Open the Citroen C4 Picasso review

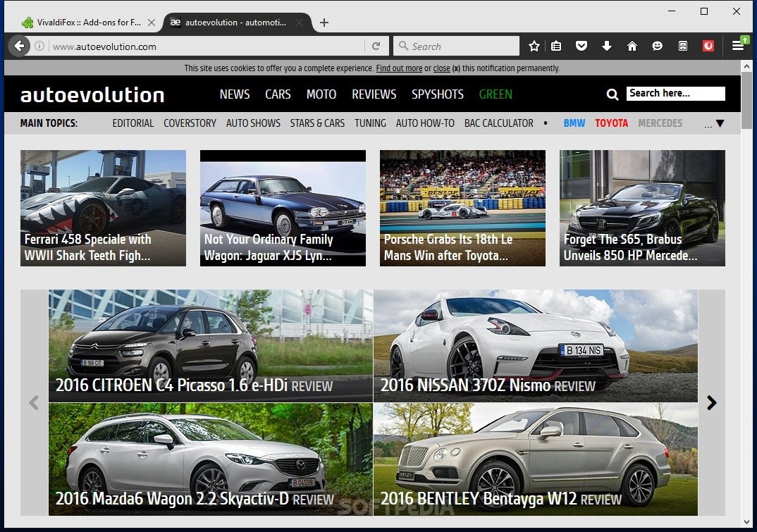click(x=211, y=346)
